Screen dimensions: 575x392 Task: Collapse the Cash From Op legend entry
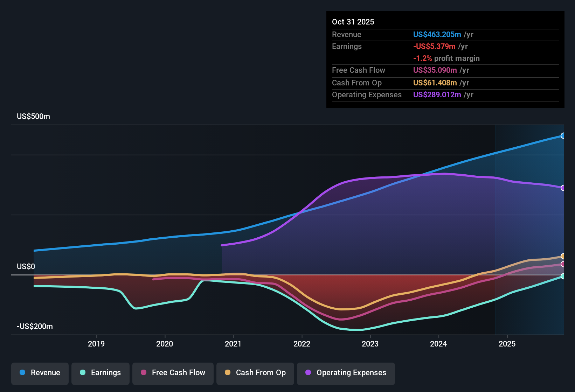255,373
